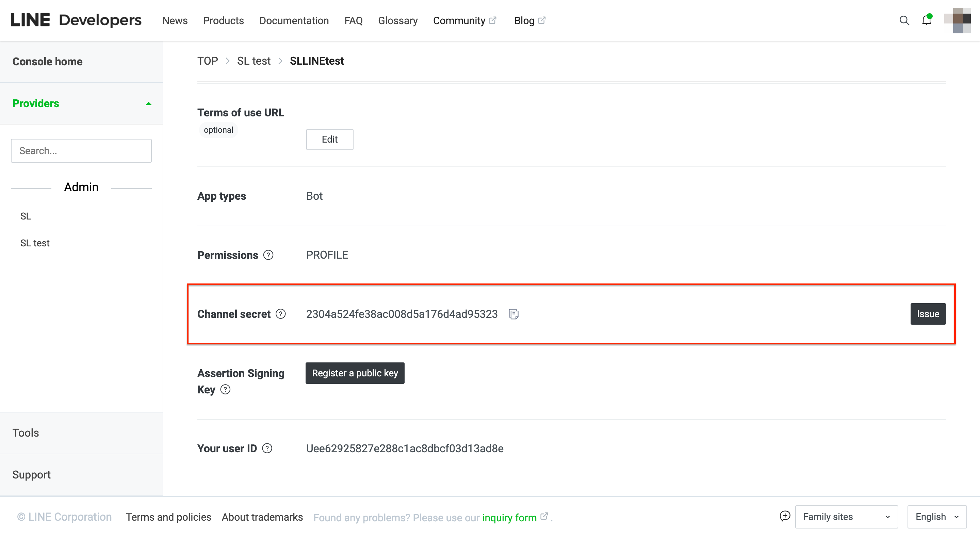
Task: Open the feedback chat bubble icon
Action: (785, 516)
